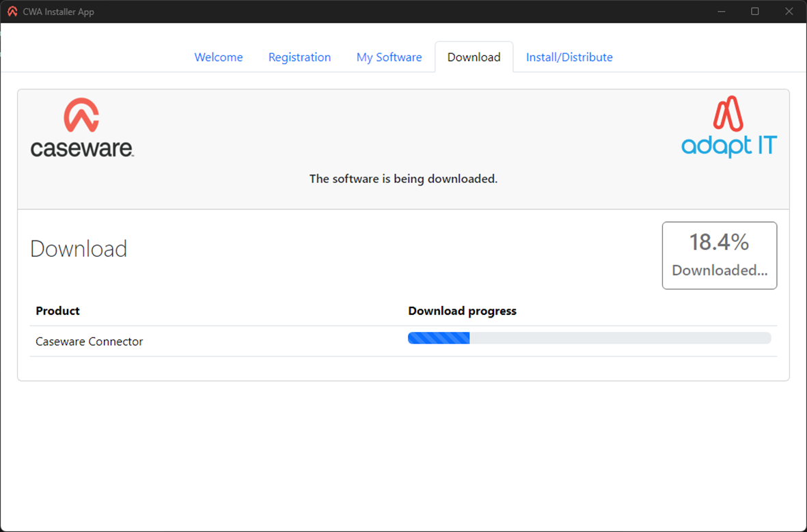Click the CWA Installer App window title text
This screenshot has height=532, width=807.
pyautogui.click(x=58, y=12)
